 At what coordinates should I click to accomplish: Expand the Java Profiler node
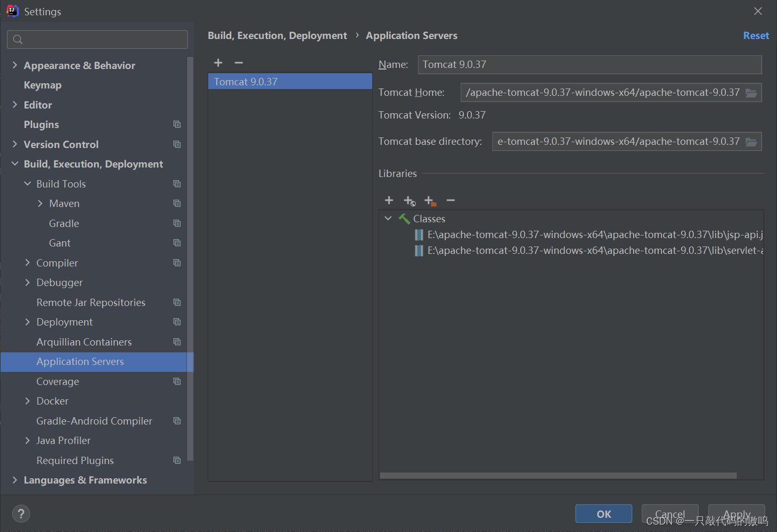(27, 440)
